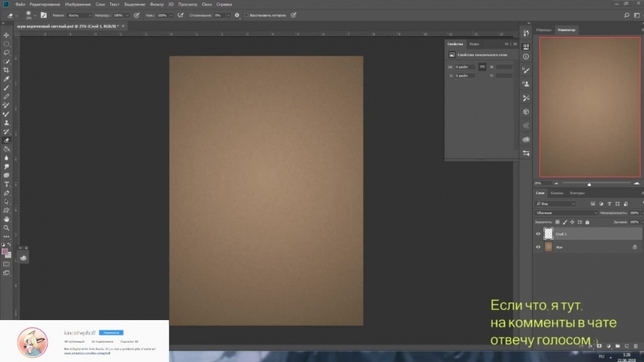Screen dimensions: 644x362
Task: Select the Crop tool
Action: [6, 70]
